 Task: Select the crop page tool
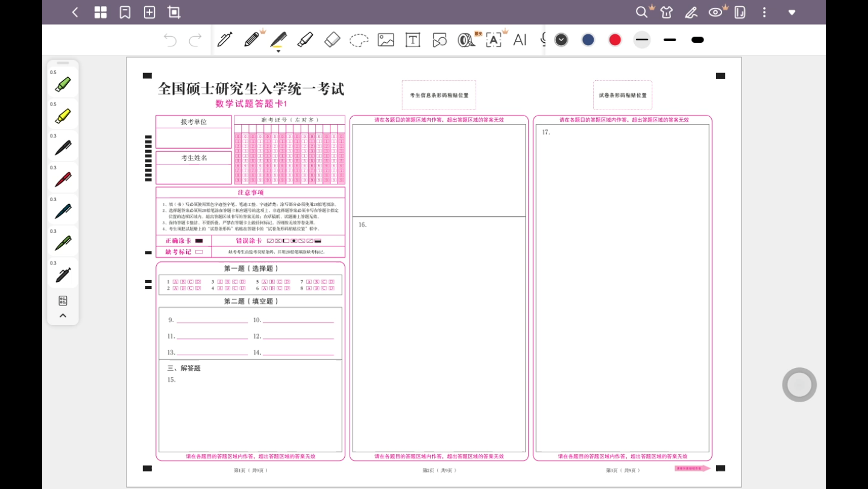(x=174, y=12)
